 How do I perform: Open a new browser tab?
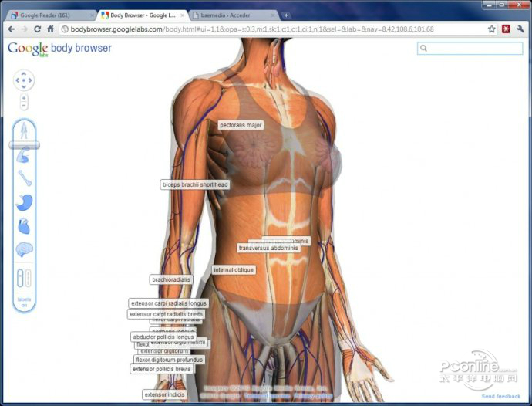coord(286,15)
